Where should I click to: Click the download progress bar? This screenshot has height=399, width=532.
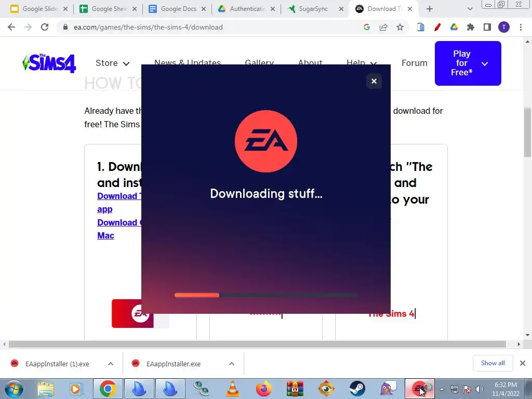coord(265,295)
